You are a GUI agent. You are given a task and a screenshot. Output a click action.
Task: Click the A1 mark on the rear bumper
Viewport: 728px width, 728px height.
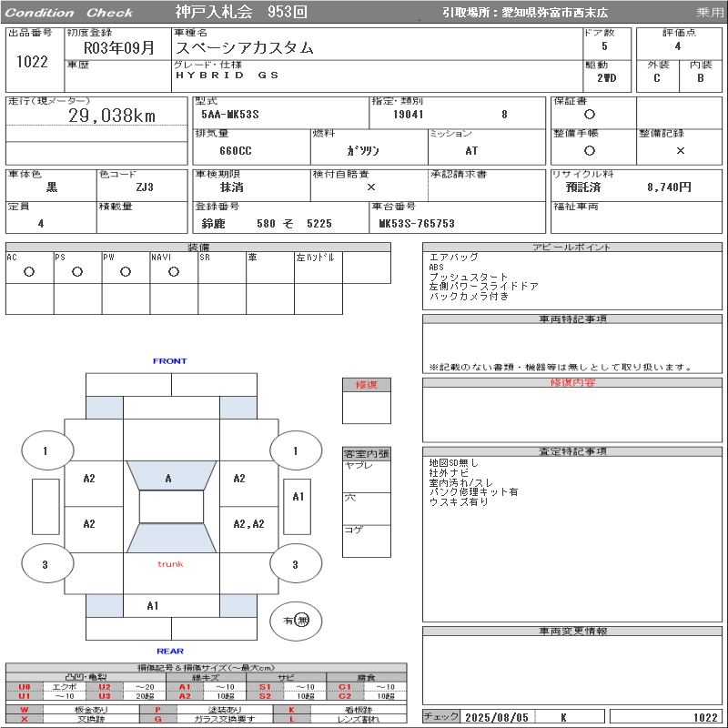coord(152,605)
